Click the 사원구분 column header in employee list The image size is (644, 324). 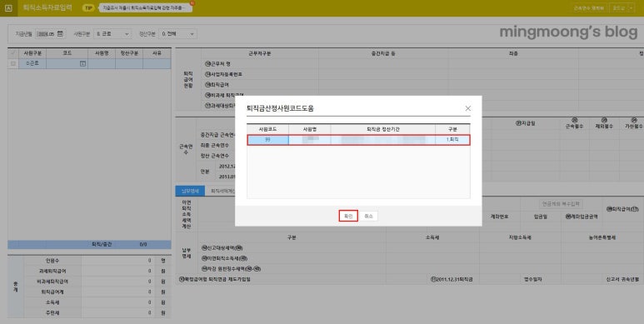pyautogui.click(x=32, y=53)
